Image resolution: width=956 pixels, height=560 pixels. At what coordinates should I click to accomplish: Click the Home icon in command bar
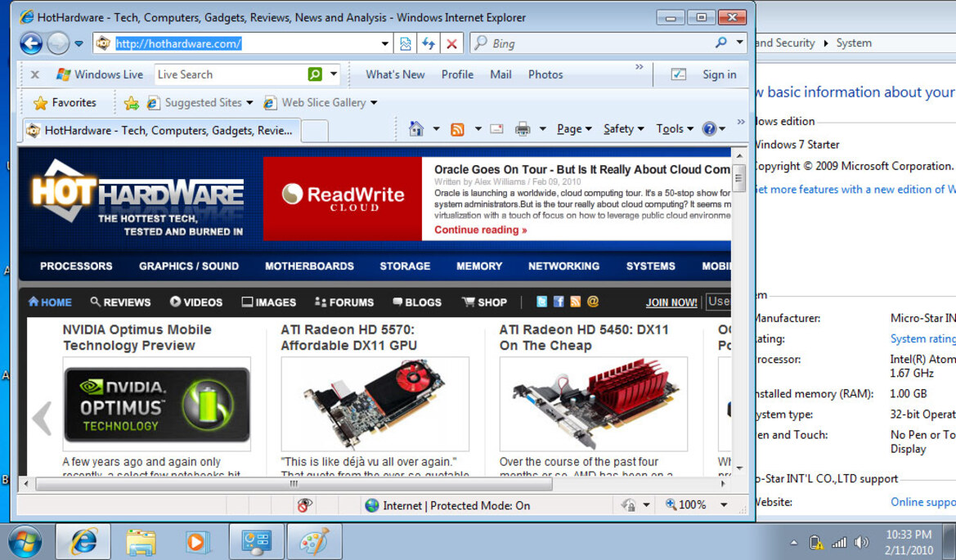click(415, 128)
